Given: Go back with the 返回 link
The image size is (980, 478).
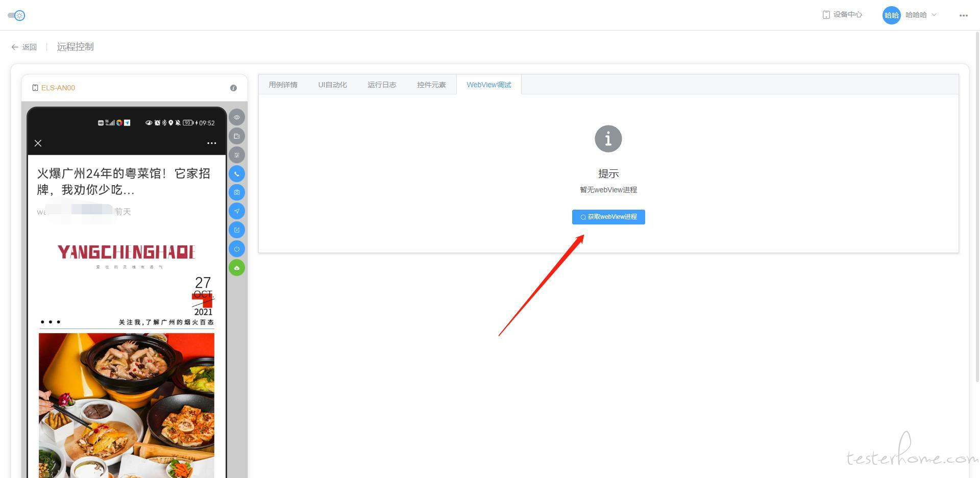Looking at the screenshot, I should (x=24, y=47).
